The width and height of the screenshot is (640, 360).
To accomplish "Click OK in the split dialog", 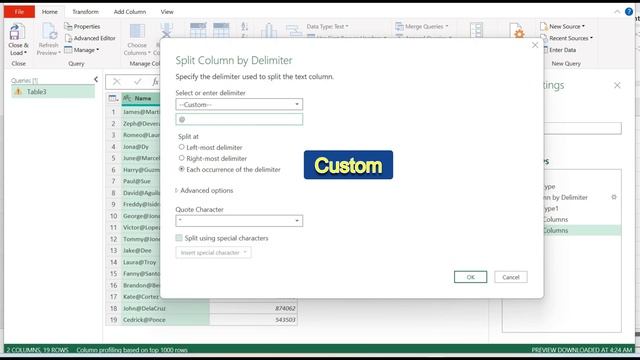I will pyautogui.click(x=470, y=277).
